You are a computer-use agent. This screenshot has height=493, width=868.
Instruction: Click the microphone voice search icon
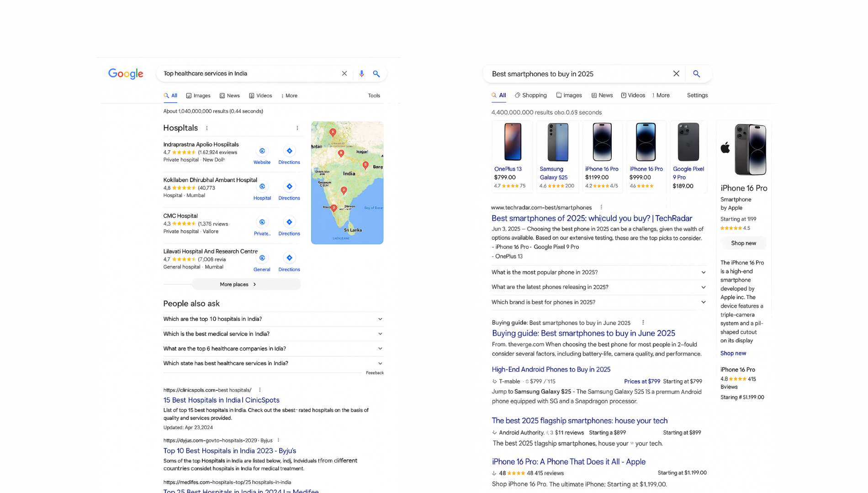[361, 73]
